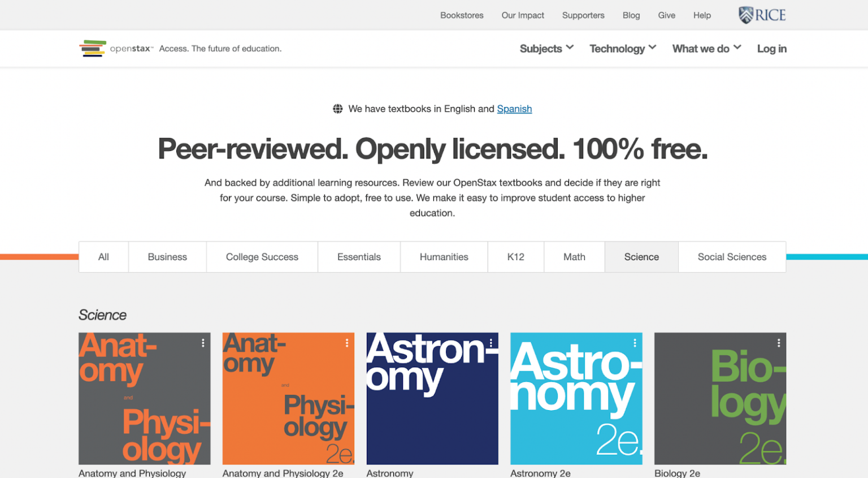Open the kebab menu on Anatomy and Physiology 2e
This screenshot has width=868, height=478.
(348, 342)
